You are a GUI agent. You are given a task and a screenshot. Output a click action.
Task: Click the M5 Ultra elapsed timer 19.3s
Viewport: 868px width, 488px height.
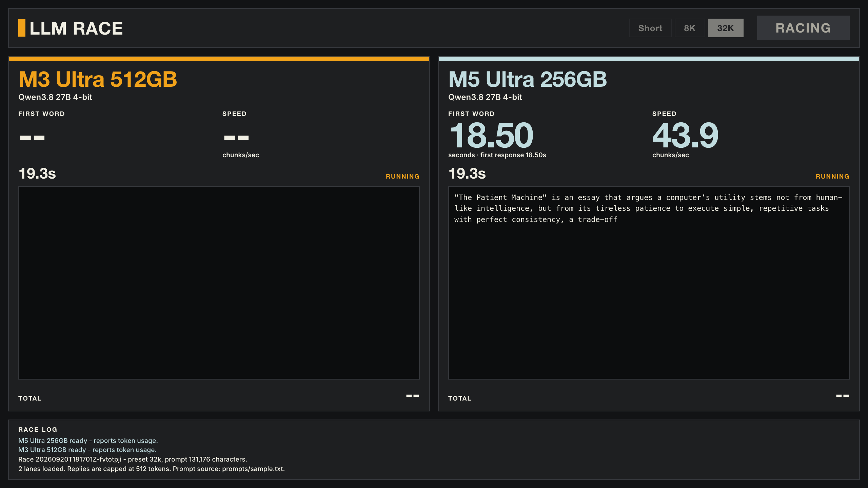pyautogui.click(x=467, y=174)
